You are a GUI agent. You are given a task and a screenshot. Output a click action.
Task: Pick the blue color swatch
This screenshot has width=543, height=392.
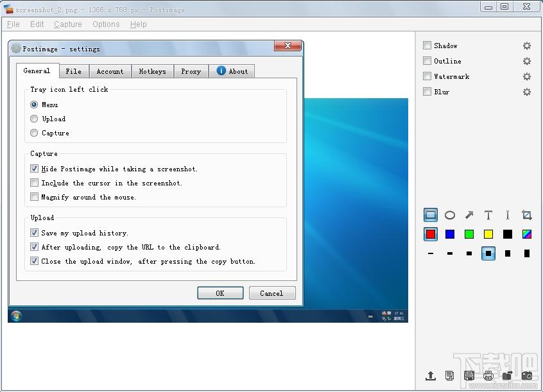click(450, 234)
